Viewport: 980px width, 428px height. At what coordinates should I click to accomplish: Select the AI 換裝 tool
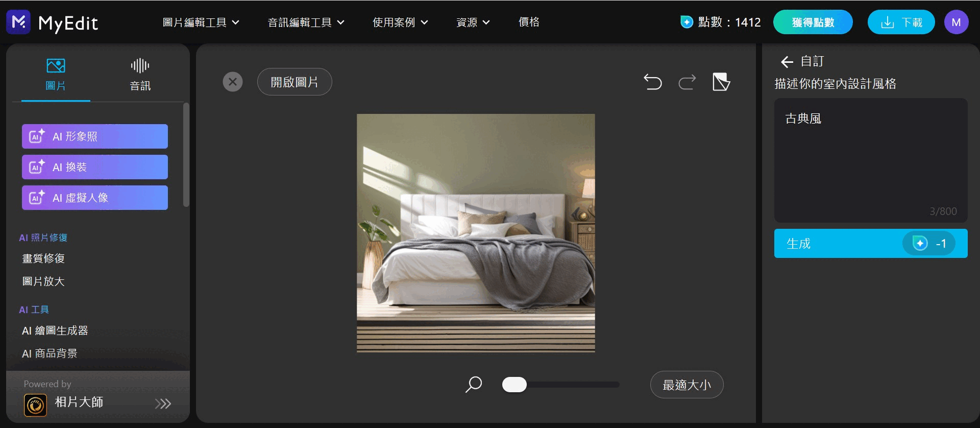pyautogui.click(x=95, y=167)
